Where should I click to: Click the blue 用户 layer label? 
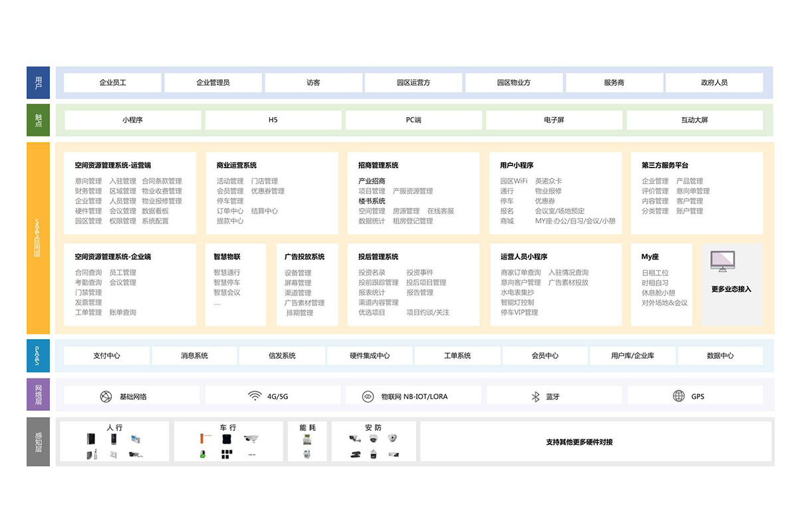click(38, 83)
